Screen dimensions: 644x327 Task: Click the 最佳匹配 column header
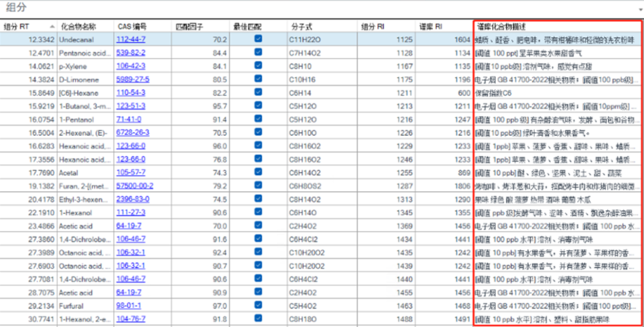point(258,27)
